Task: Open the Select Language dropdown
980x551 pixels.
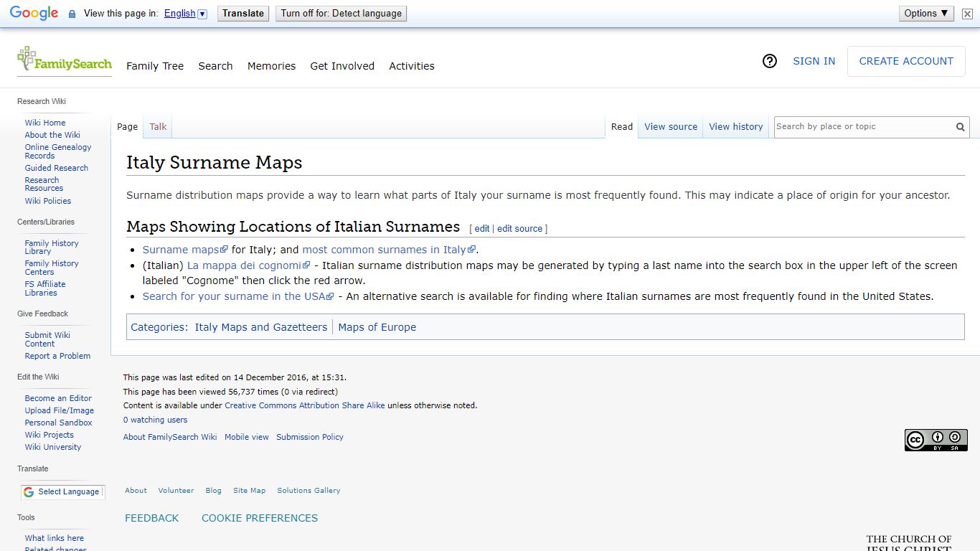Action: 63,491
